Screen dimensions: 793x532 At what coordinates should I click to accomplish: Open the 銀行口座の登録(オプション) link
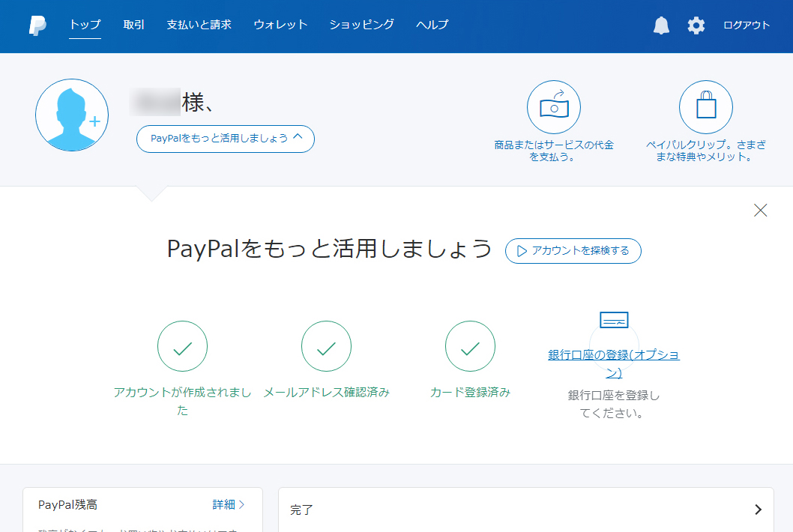pyautogui.click(x=614, y=363)
